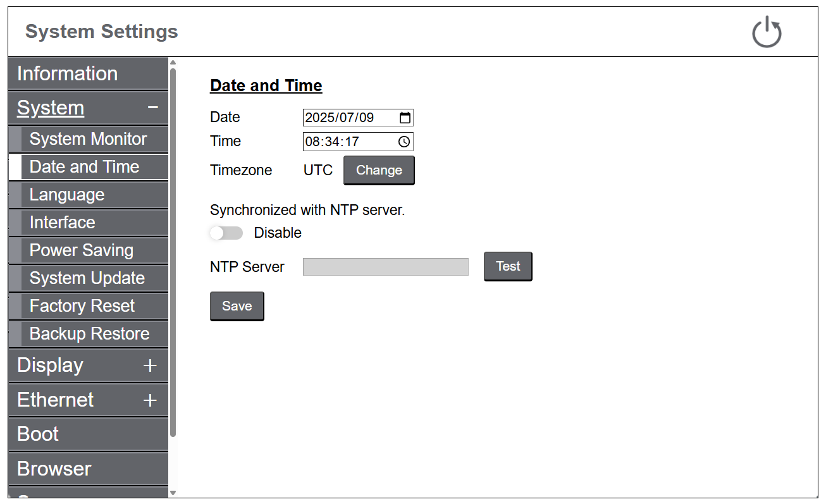
Task: Collapse the System menu section
Action: [x=152, y=108]
